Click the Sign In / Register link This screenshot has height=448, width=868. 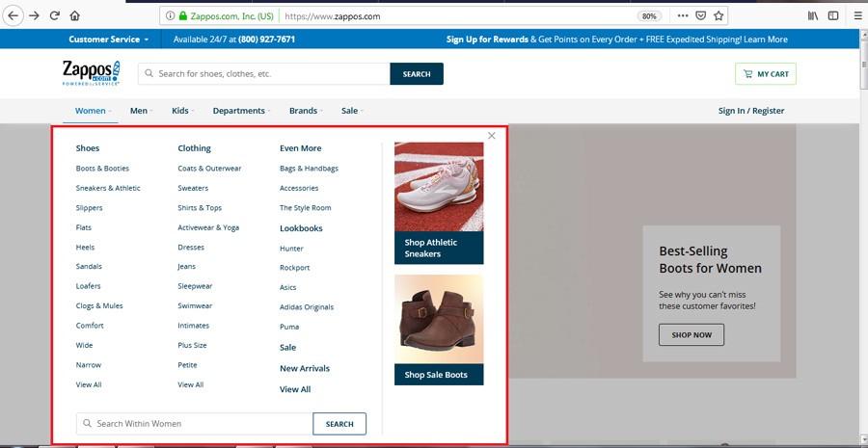pos(751,111)
